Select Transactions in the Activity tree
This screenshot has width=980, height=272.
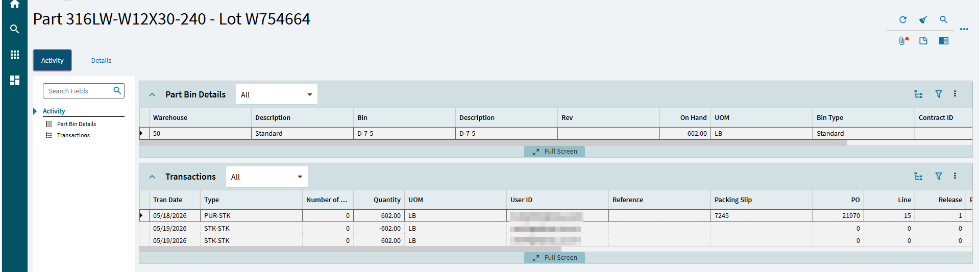tap(73, 135)
